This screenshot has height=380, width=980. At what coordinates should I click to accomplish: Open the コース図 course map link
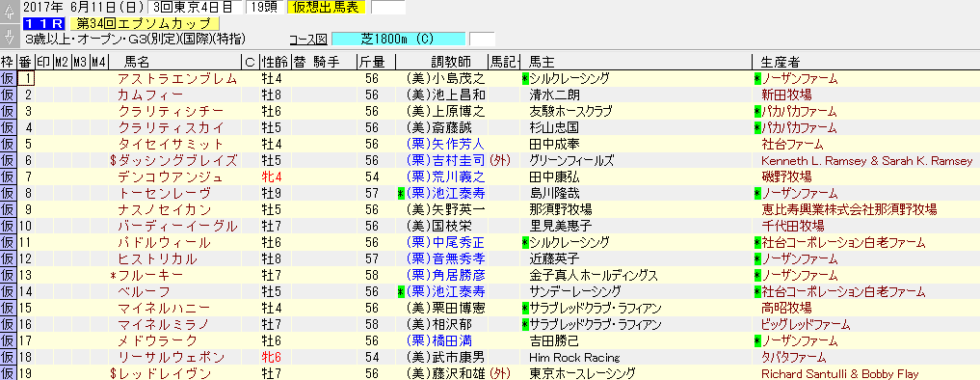[x=307, y=39]
